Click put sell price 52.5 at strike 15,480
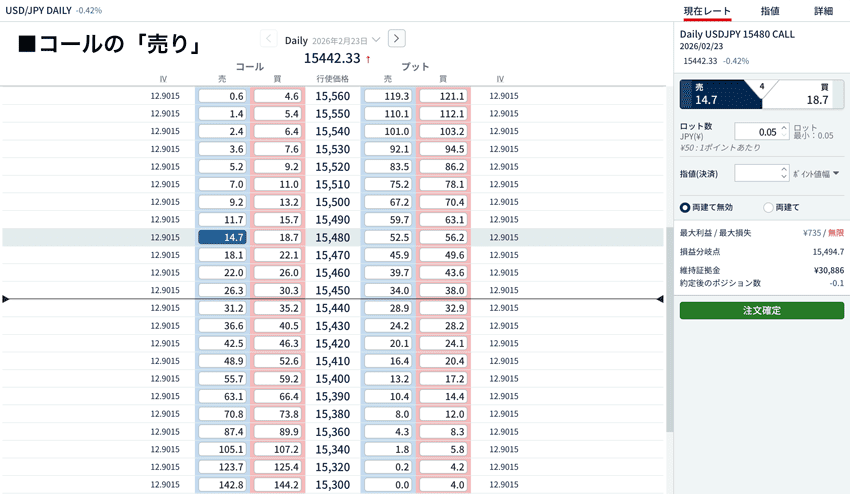 387,237
